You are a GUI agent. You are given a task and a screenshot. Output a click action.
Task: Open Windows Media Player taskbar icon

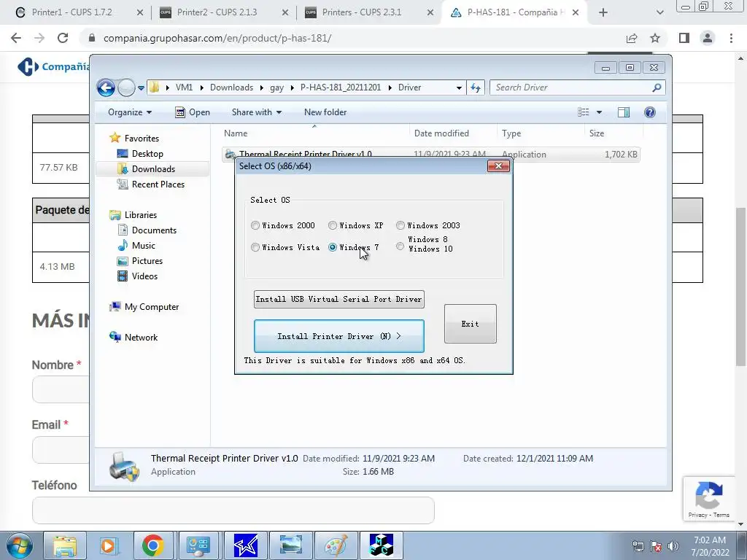point(109,545)
